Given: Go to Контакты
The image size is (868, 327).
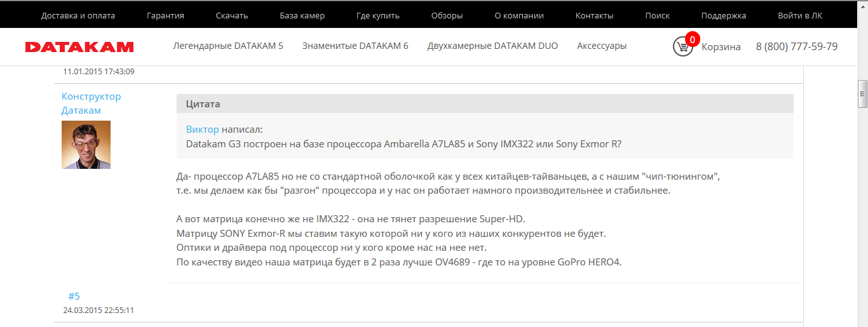Looking at the screenshot, I should pos(594,15).
